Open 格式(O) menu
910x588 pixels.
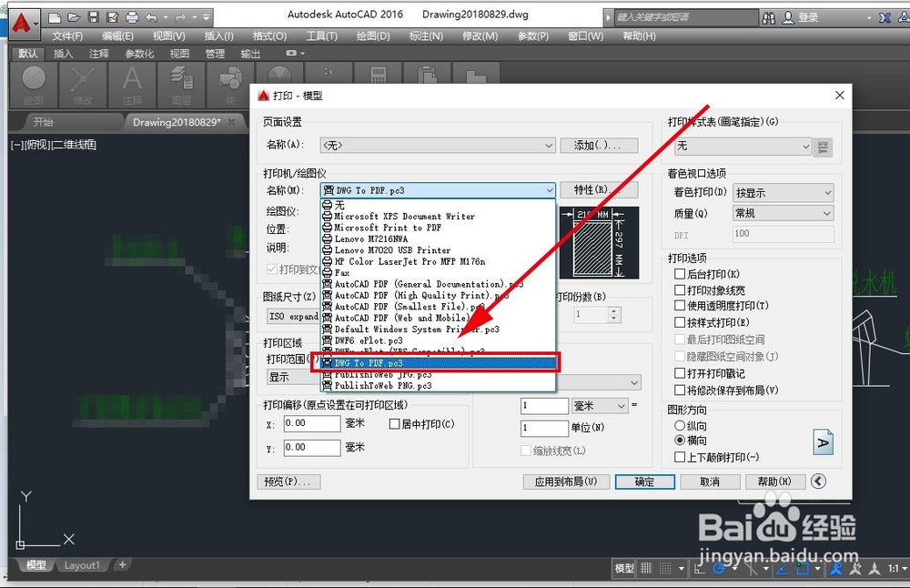tap(269, 36)
